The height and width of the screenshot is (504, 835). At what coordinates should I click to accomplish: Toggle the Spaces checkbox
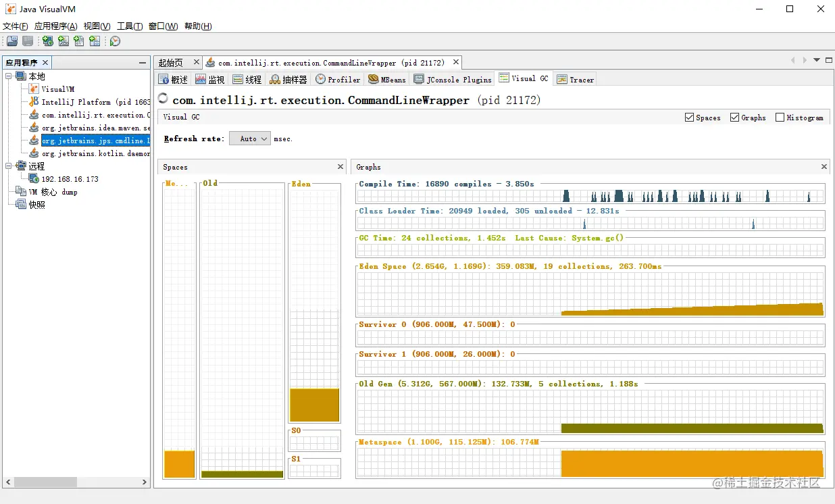coord(689,118)
